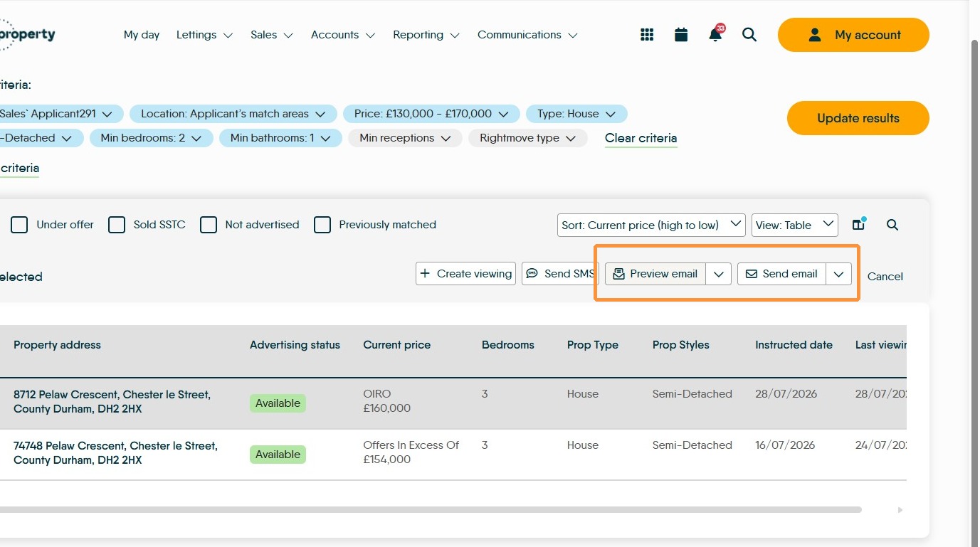Image resolution: width=980 pixels, height=547 pixels.
Task: Open the Reporting menu
Action: pyautogui.click(x=426, y=35)
